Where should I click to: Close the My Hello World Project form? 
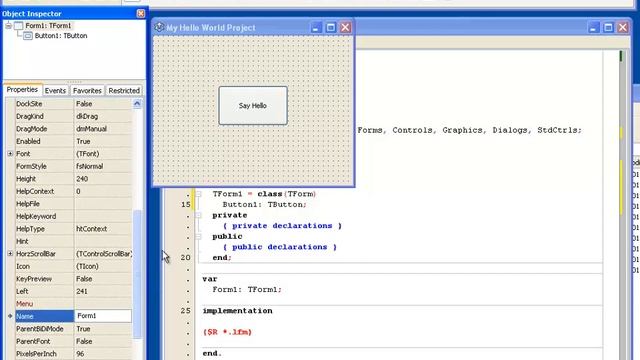345,27
